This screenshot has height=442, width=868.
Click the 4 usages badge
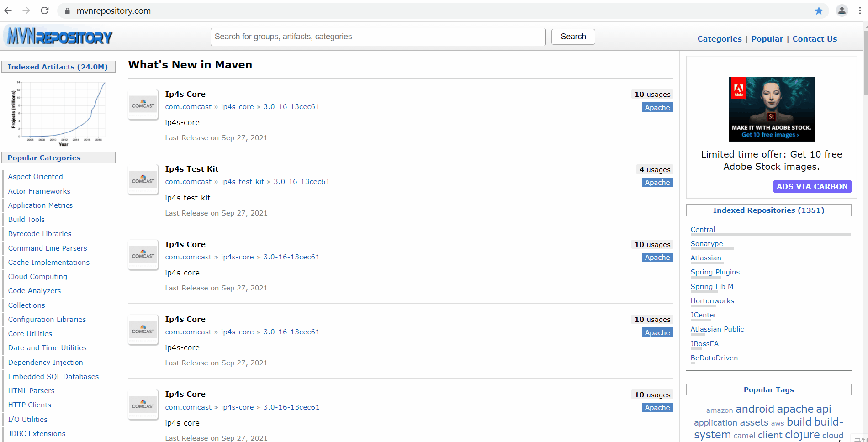[x=655, y=169]
